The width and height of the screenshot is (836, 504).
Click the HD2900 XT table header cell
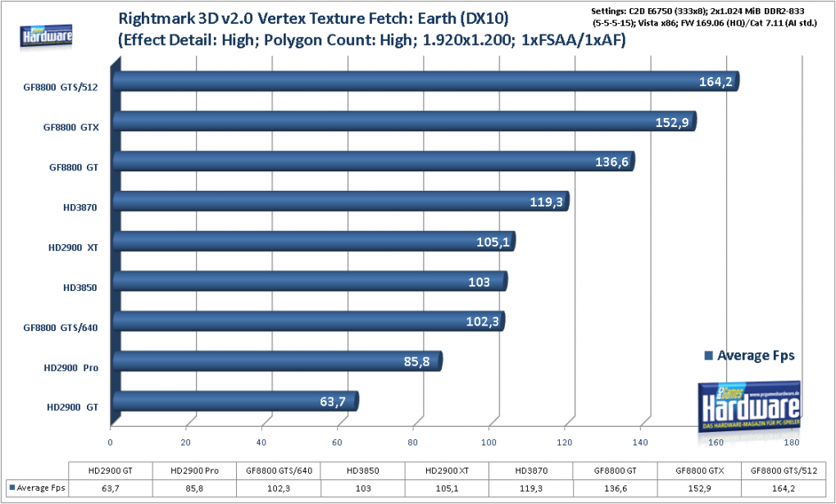coord(447,471)
